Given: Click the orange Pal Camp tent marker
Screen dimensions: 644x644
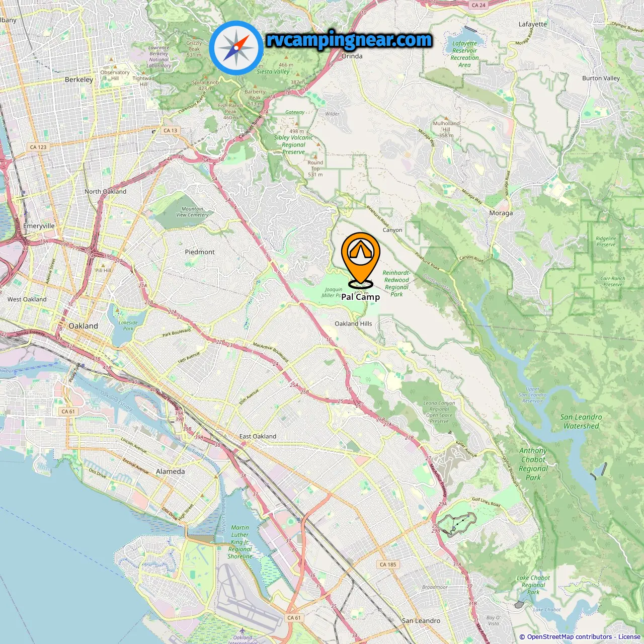Looking at the screenshot, I should [360, 259].
